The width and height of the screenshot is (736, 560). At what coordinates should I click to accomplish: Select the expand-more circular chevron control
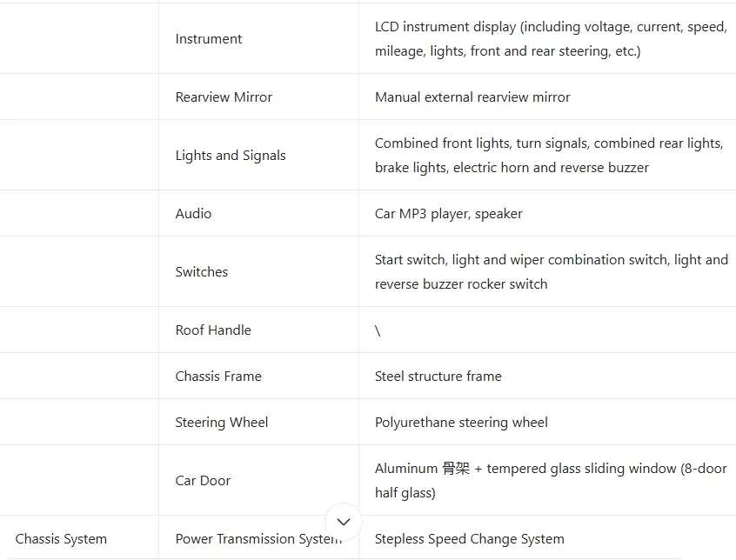pos(344,522)
